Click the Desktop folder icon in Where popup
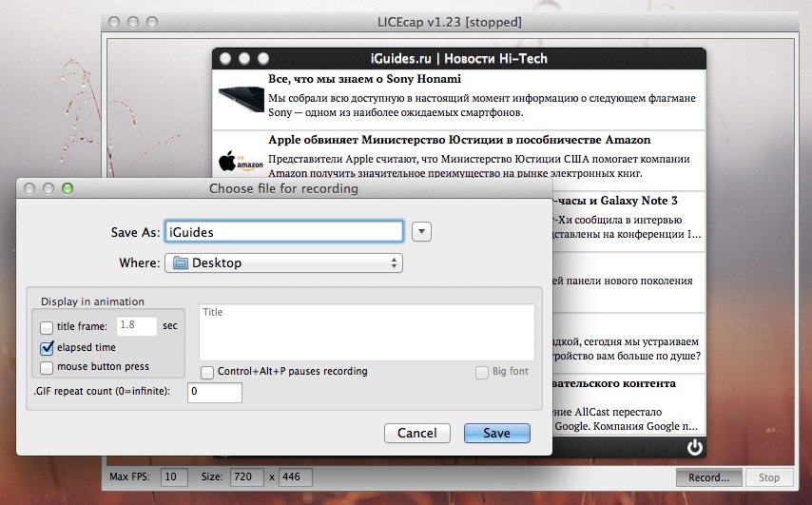Image resolution: width=812 pixels, height=505 pixels. [x=181, y=263]
